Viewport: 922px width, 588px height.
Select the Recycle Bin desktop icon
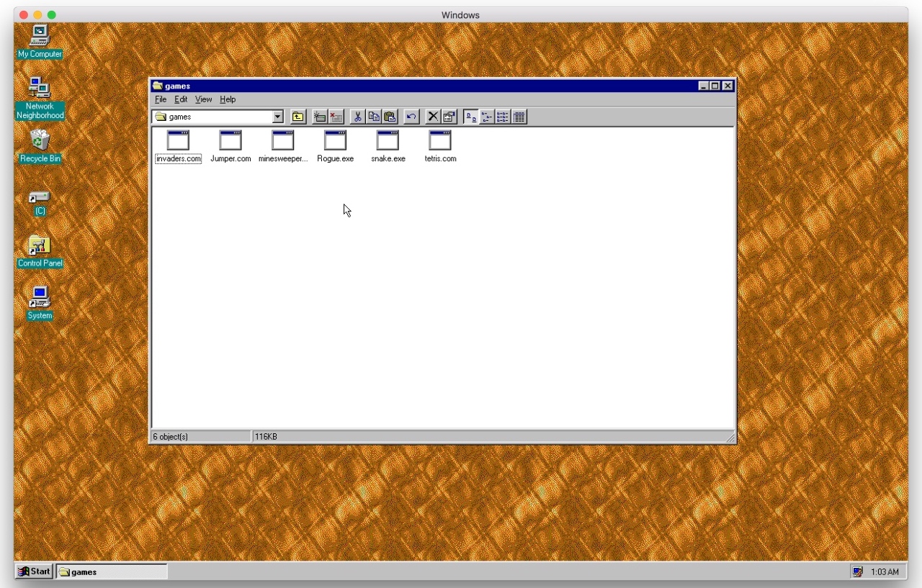coord(40,143)
